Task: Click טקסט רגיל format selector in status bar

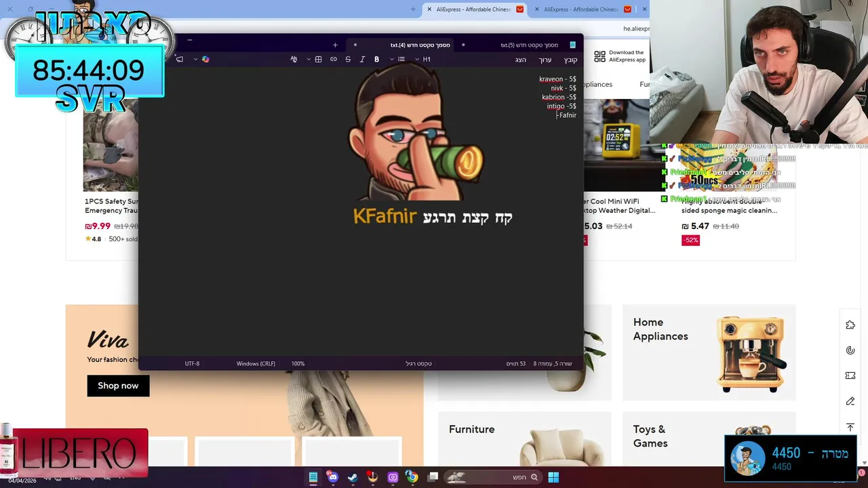Action: 419,364
